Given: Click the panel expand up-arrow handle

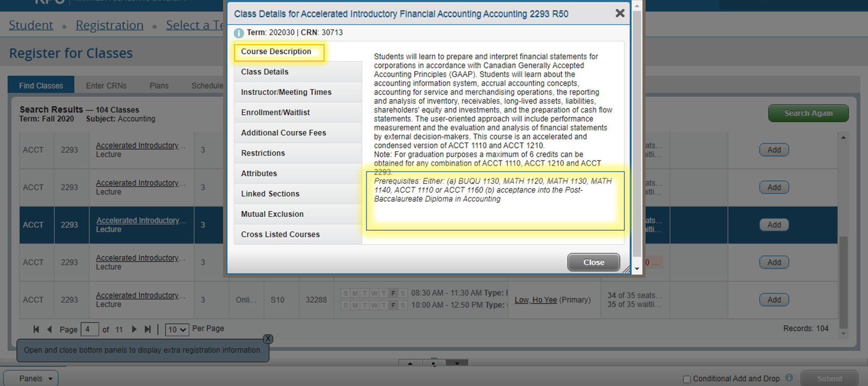Looking at the screenshot, I should (x=410, y=363).
